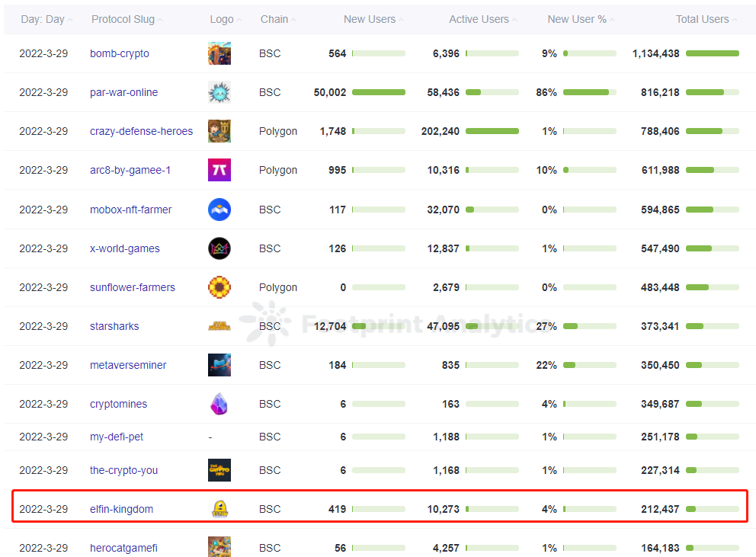Select the 349,687 total users value
Image resolution: width=756 pixels, height=557 pixels.
click(x=660, y=404)
